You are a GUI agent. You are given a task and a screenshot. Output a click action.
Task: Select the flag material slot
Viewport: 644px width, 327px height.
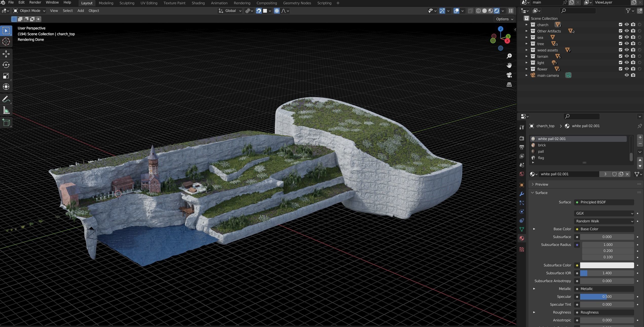579,158
